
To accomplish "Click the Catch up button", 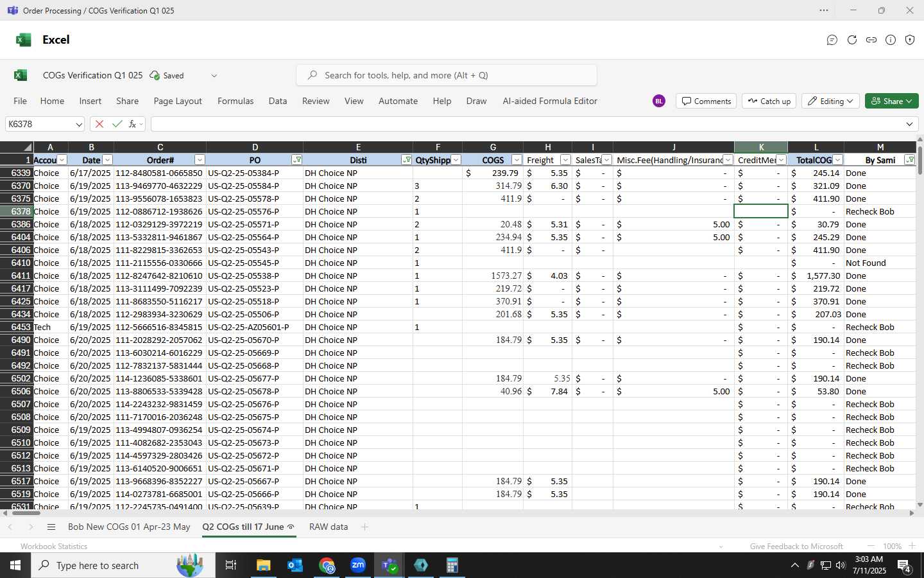I will 769,101.
